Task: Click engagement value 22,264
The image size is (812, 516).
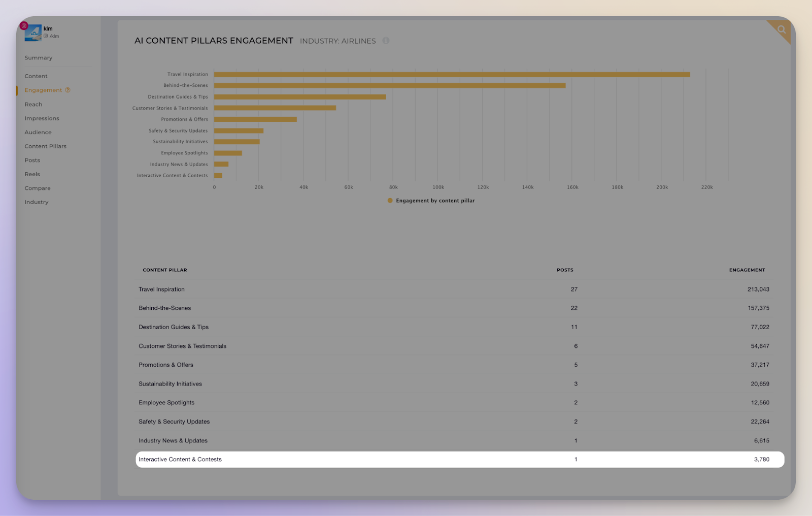Action: click(x=760, y=422)
